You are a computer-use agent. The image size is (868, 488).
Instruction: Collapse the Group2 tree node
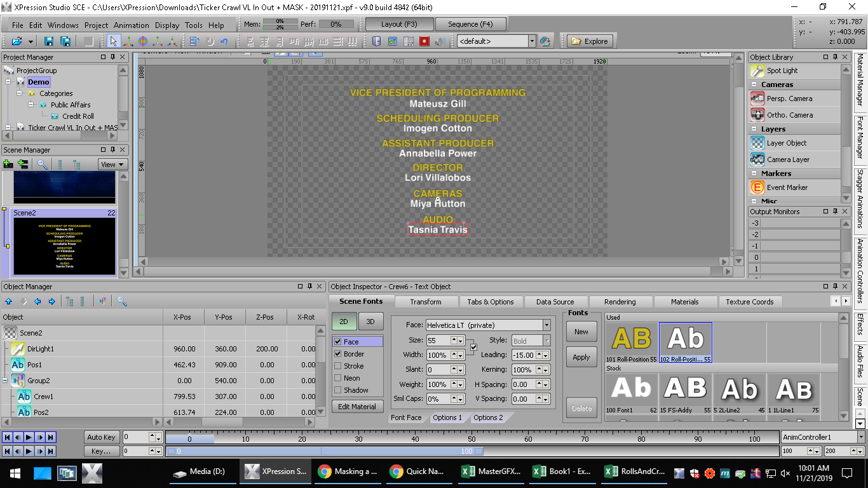tap(6, 381)
